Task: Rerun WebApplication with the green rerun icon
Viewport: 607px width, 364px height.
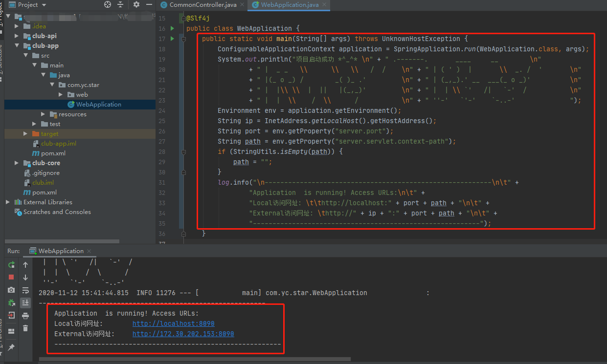Action: (x=11, y=265)
